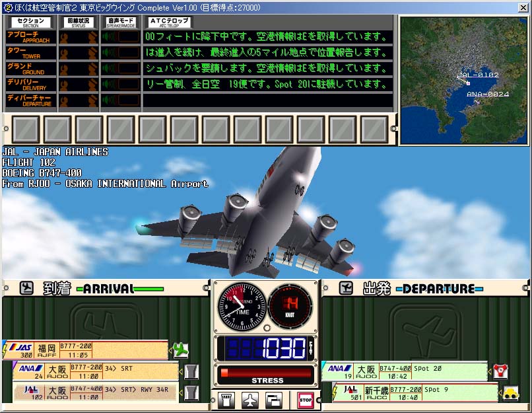Toggle the Departure speaker mode
The height and width of the screenshot is (413, 532).
pyautogui.click(x=121, y=100)
